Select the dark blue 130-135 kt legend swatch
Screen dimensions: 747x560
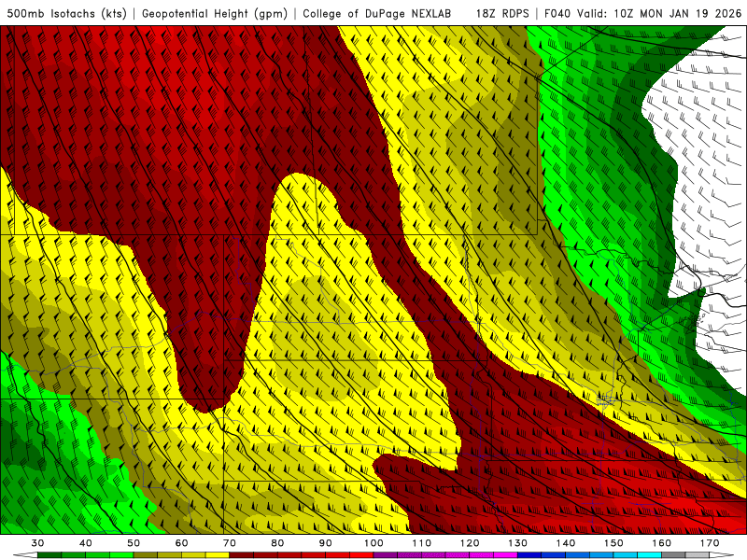pyautogui.click(x=529, y=555)
